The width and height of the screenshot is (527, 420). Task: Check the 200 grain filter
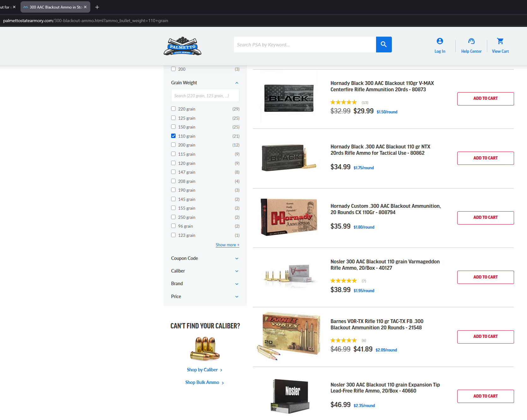point(173,145)
